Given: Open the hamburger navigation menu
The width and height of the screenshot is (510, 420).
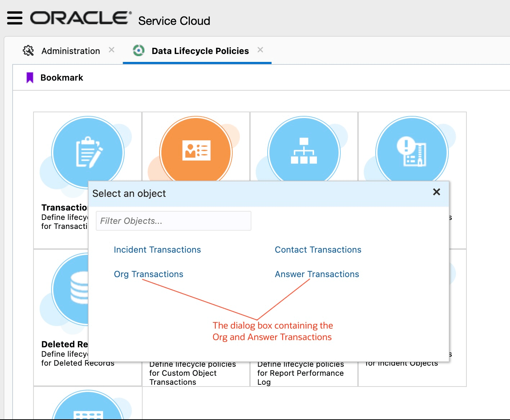Looking at the screenshot, I should coord(15,18).
